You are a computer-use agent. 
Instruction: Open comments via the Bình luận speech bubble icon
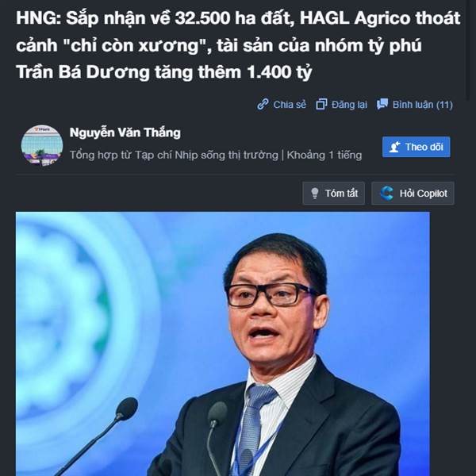click(x=382, y=104)
